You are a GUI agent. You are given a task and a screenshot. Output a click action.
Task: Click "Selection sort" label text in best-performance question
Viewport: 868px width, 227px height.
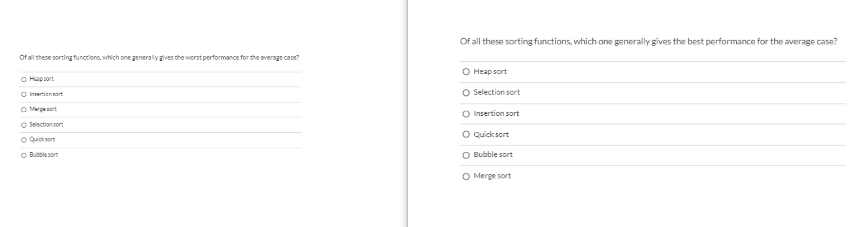pos(496,92)
